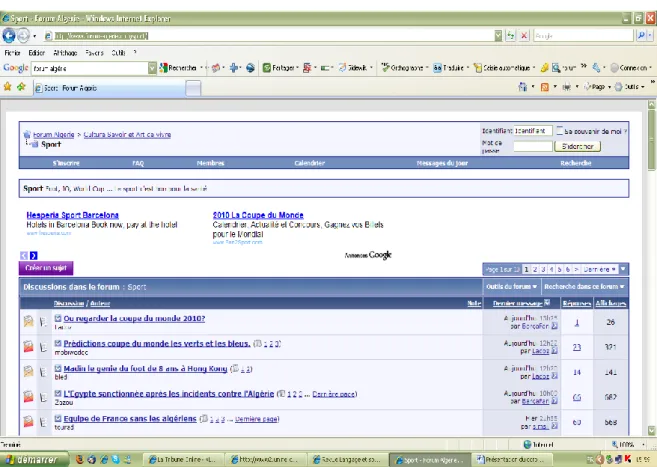
Task: Click the highlighter pen icon in Google toolbar
Action: click(544, 67)
